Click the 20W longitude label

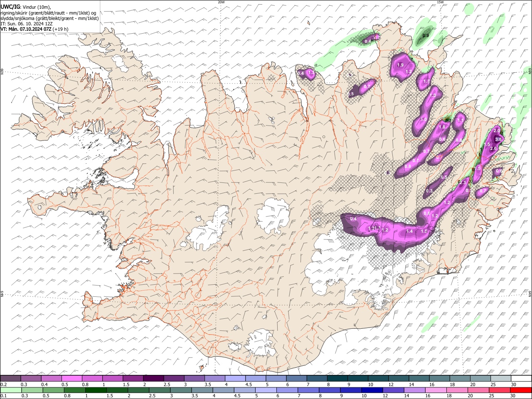(x=221, y=2)
